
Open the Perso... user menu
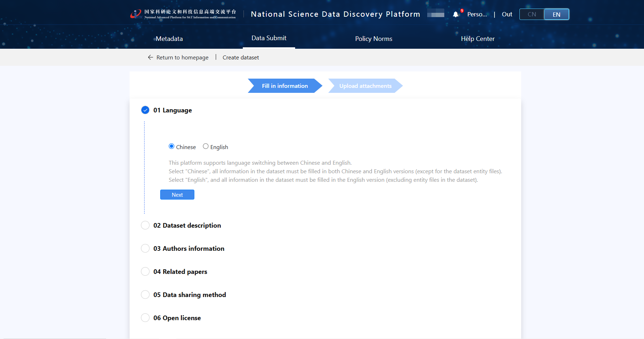(x=477, y=14)
